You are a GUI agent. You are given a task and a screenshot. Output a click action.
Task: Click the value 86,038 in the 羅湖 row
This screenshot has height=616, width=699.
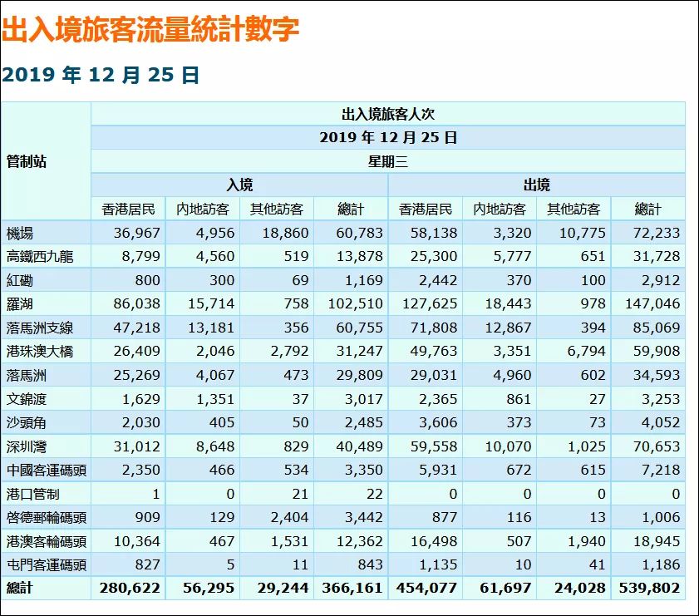(137, 304)
